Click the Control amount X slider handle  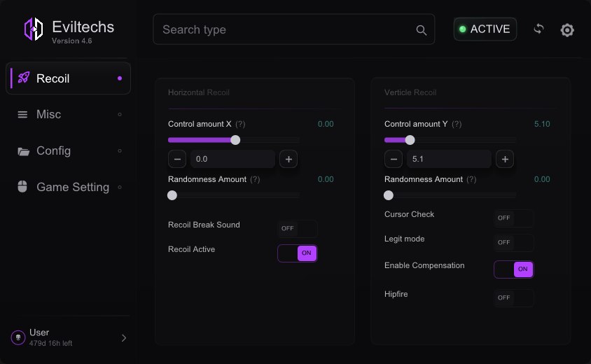tap(235, 140)
